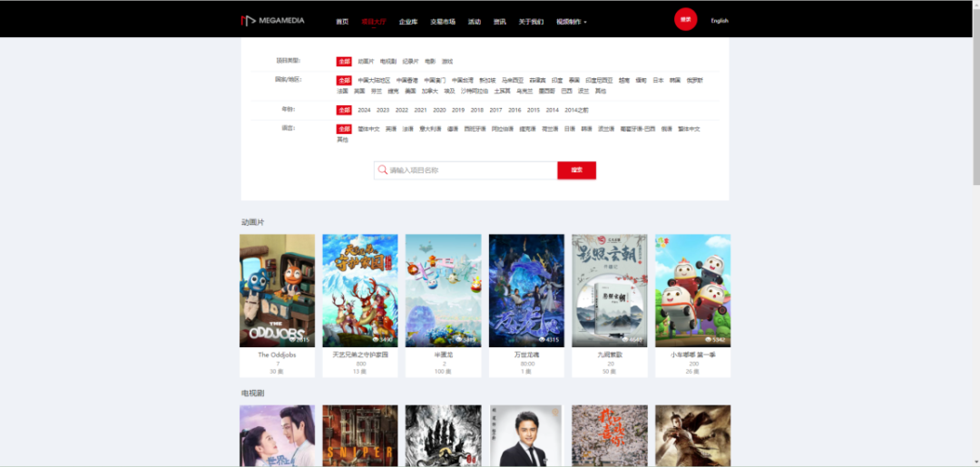Switch site language to English
The height and width of the screenshot is (467, 980).
coord(720,21)
